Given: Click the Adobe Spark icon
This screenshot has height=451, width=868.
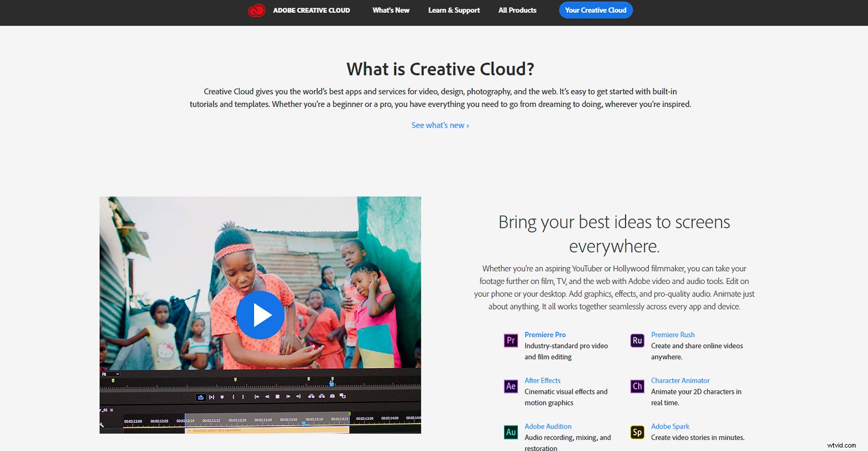Looking at the screenshot, I should click(637, 432).
